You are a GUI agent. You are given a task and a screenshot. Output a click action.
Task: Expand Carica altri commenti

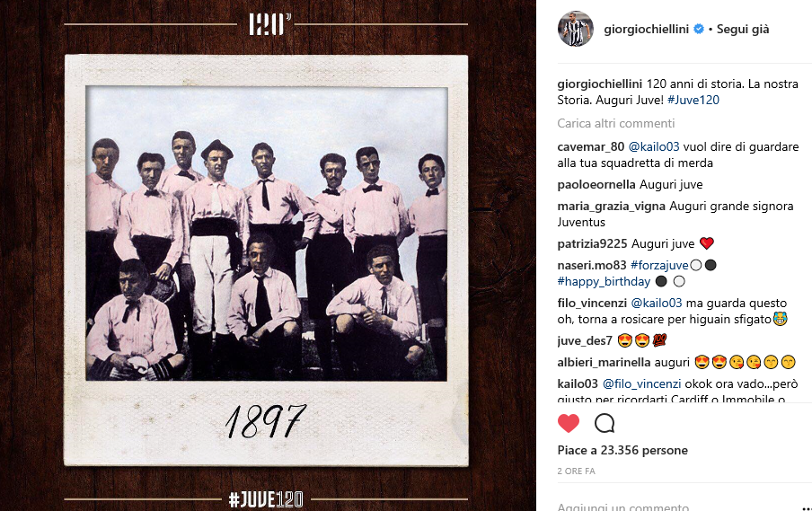click(615, 123)
